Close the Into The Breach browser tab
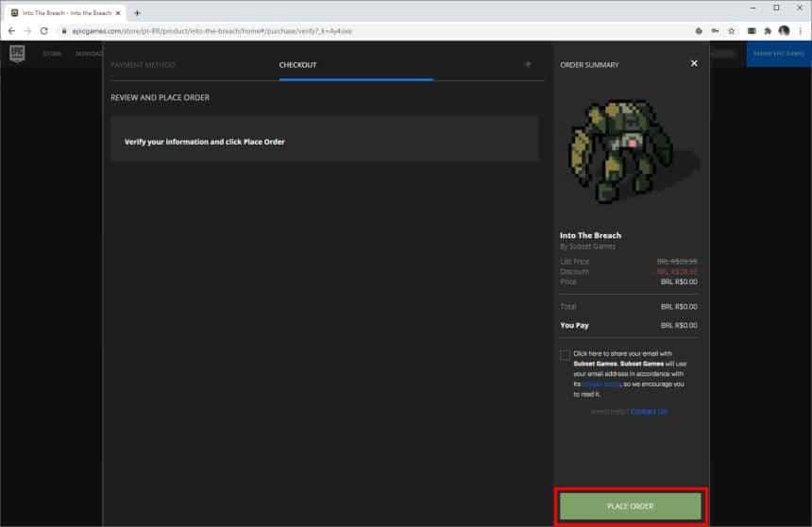 (118, 13)
